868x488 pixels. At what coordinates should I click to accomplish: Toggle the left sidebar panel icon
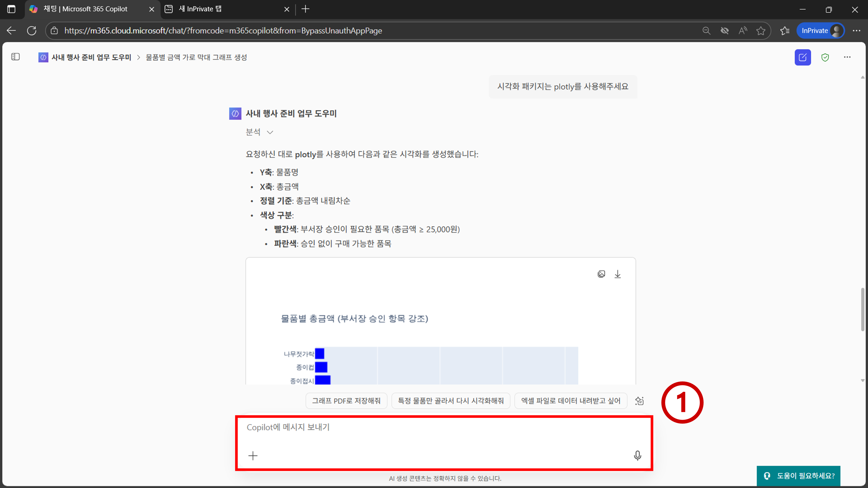tap(15, 57)
